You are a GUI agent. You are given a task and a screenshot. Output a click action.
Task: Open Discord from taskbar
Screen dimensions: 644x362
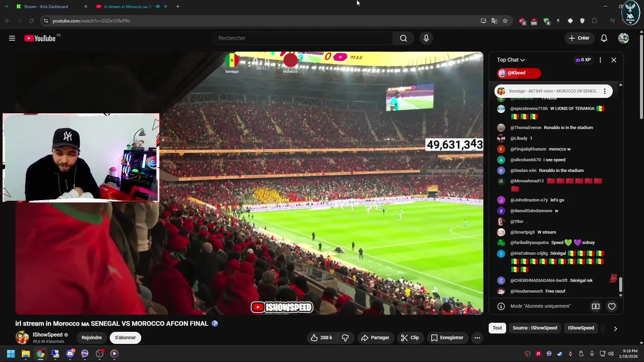pyautogui.click(x=70, y=353)
